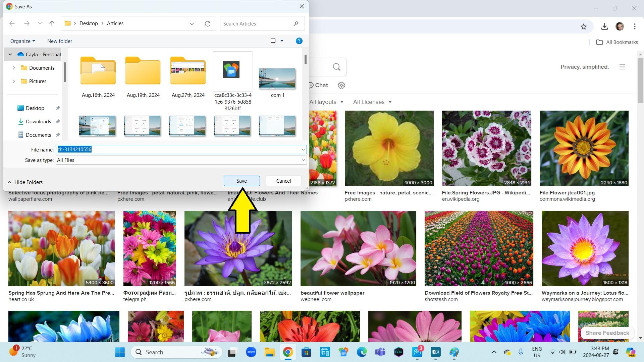Screen dimensions: 644x362
Task: Click the Forward arrow in Save As dialog
Action: pos(27,23)
